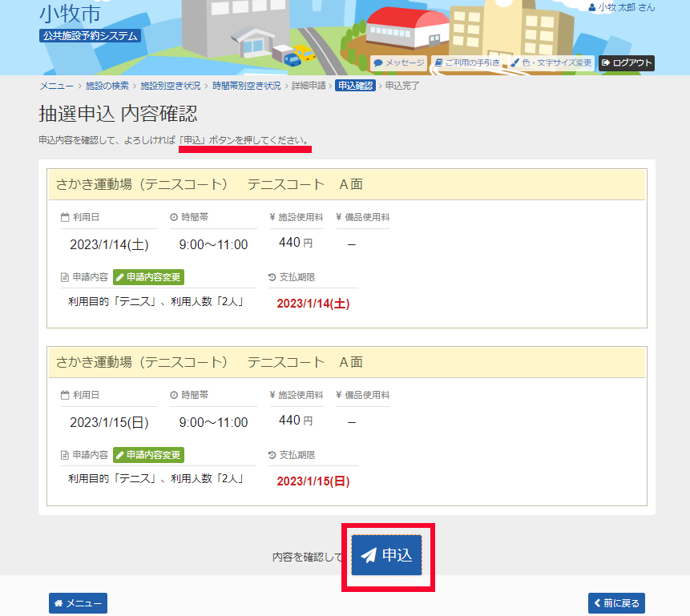Viewport: 690px width, 616px height.
Task: Click the paintbrush 色・文字サイズ変更 icon
Action: (515, 62)
